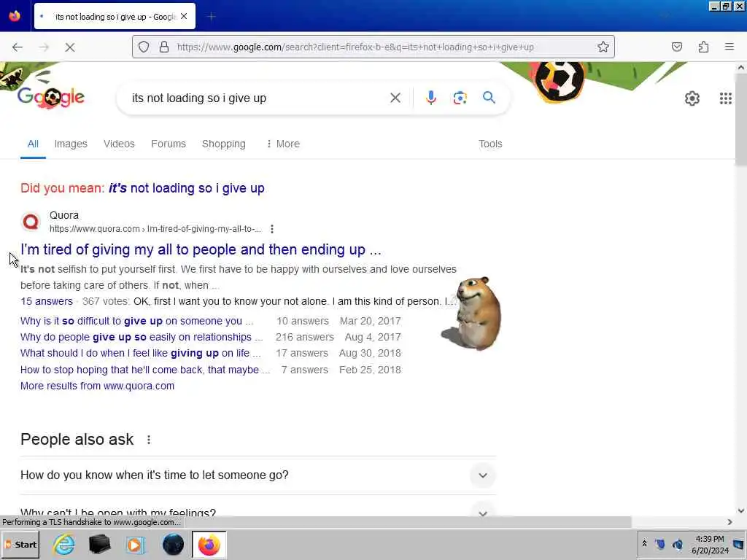Viewport: 747px width, 560px height.
Task: Launch media player from the taskbar
Action: [x=136, y=544]
